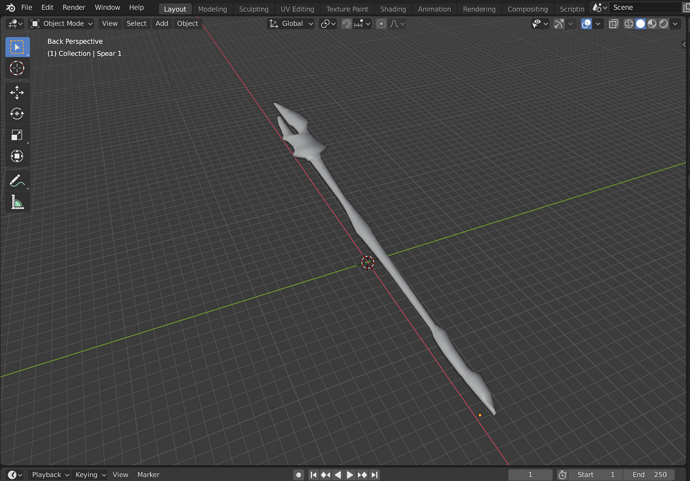The image size is (690, 481).
Task: Click the scene browse icon
Action: [599, 7]
